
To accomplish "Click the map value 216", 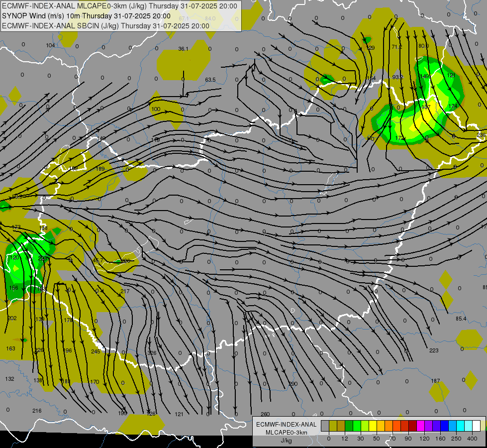I will 37,411.
